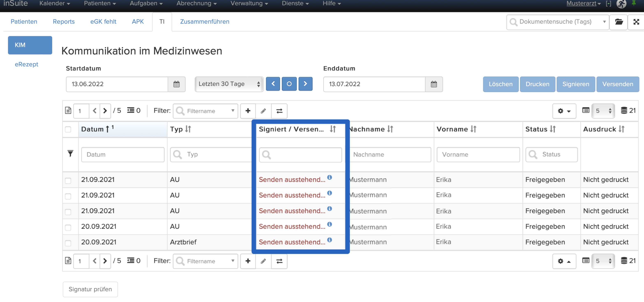Click the Signieren button
This screenshot has width=644, height=302.
point(576,84)
